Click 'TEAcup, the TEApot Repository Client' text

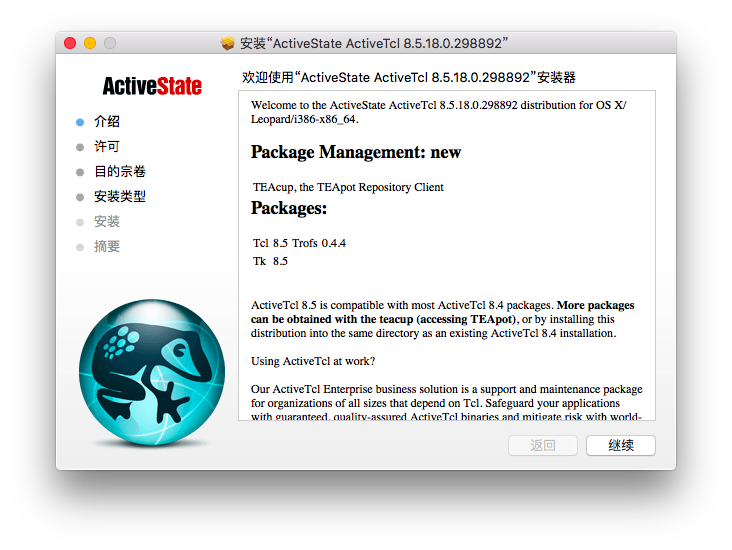pos(348,187)
